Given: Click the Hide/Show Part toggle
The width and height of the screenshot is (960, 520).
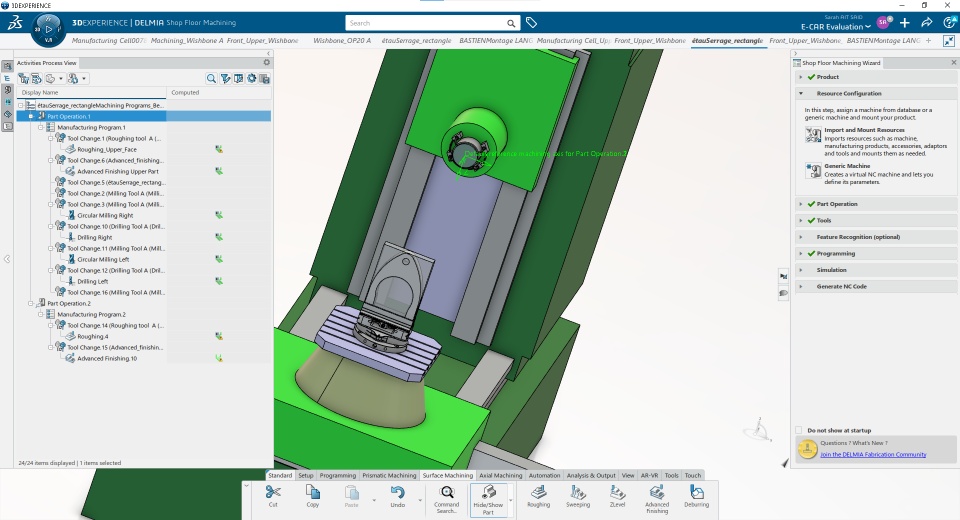Looking at the screenshot, I should click(488, 499).
